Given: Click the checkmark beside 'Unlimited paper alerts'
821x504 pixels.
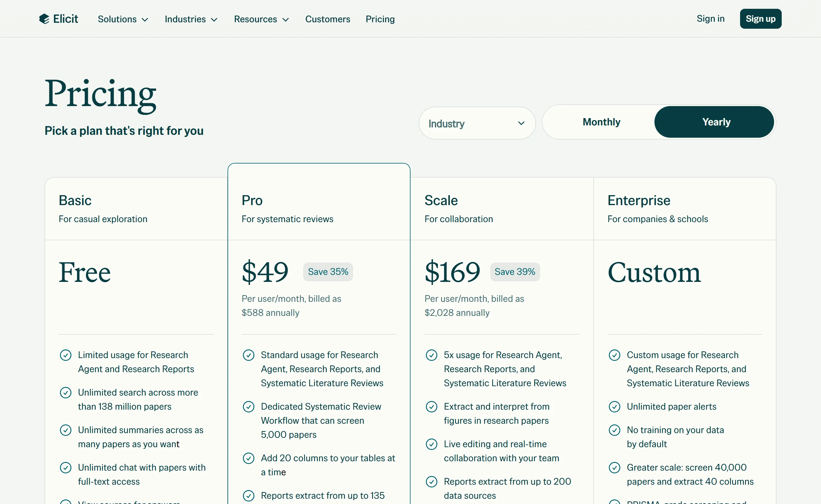Looking at the screenshot, I should (x=614, y=406).
